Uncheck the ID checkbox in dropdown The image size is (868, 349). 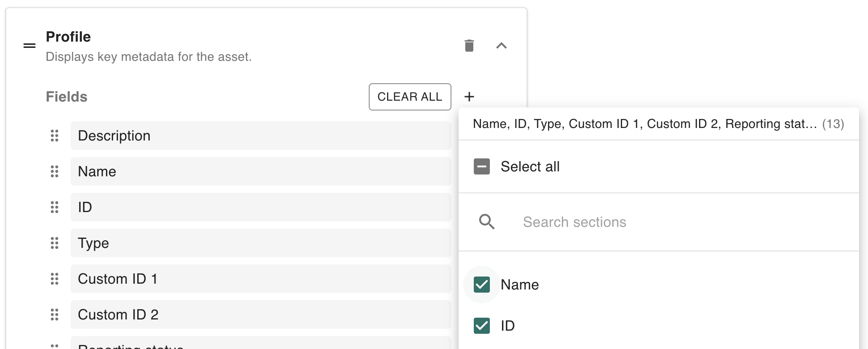click(482, 326)
